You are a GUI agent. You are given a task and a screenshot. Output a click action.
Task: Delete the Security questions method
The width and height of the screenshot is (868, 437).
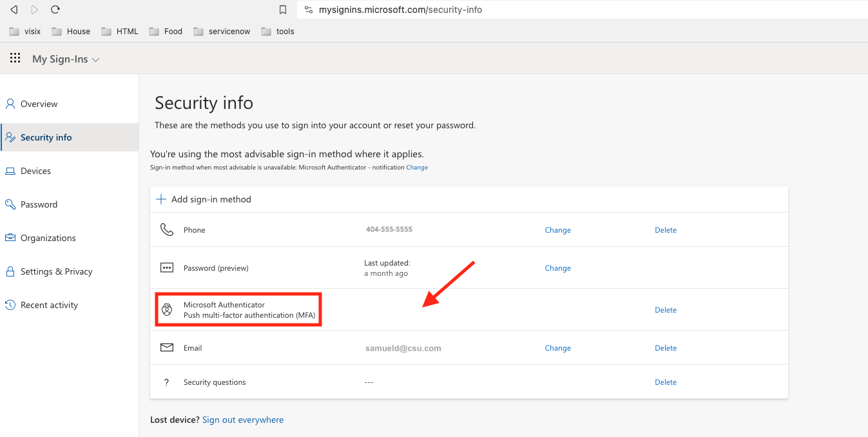click(666, 382)
